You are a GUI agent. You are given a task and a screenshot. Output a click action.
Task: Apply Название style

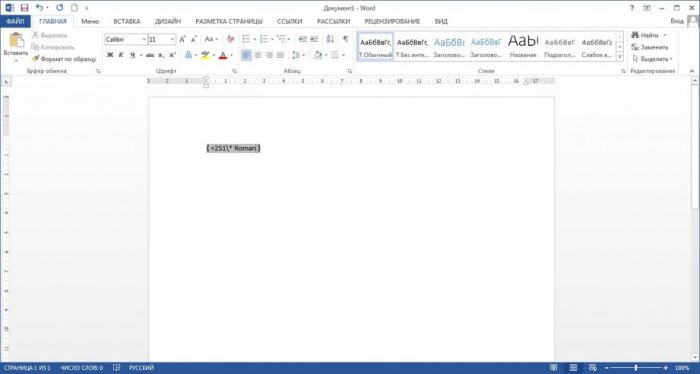pos(523,46)
